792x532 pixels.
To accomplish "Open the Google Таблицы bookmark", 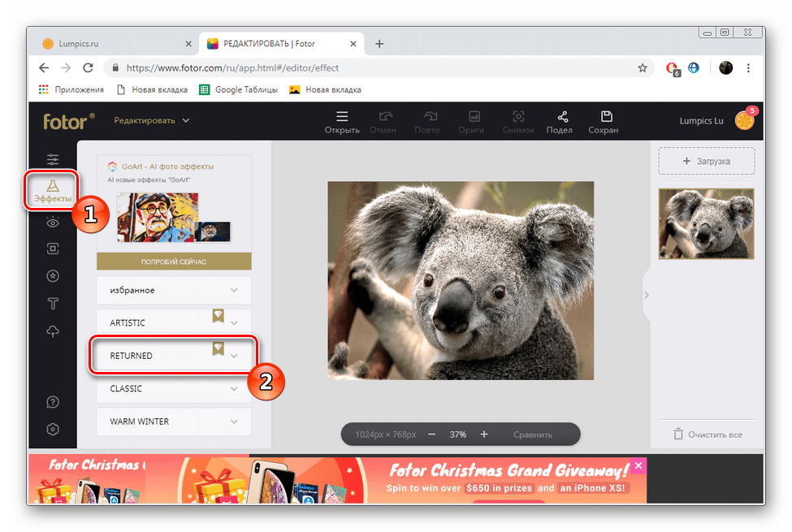I will 238,89.
